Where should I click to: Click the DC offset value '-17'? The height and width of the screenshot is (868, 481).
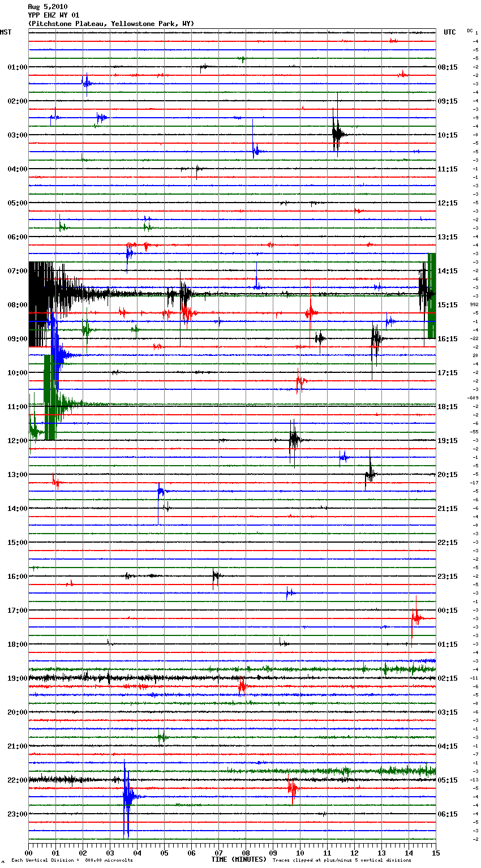click(474, 483)
